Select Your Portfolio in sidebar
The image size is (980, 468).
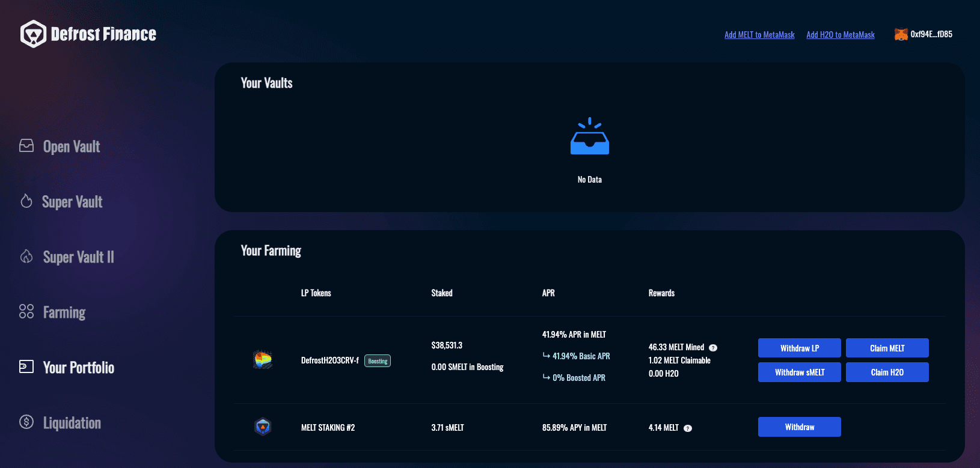[79, 368]
